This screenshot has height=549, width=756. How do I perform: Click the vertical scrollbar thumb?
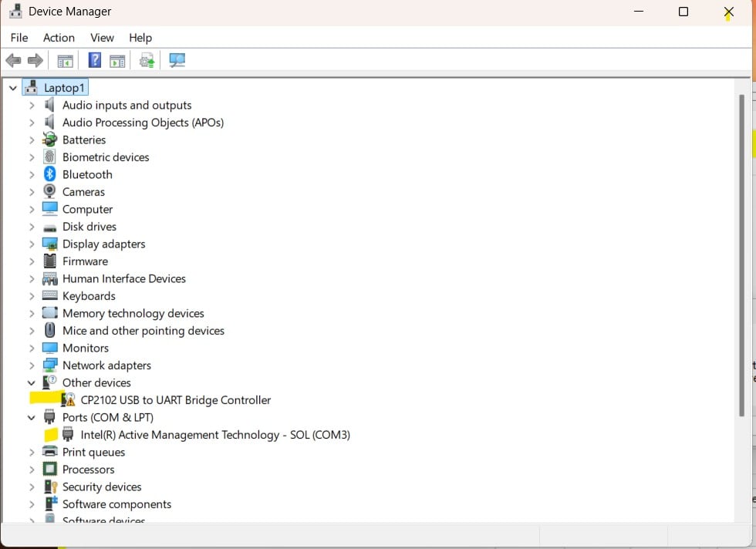point(741,255)
